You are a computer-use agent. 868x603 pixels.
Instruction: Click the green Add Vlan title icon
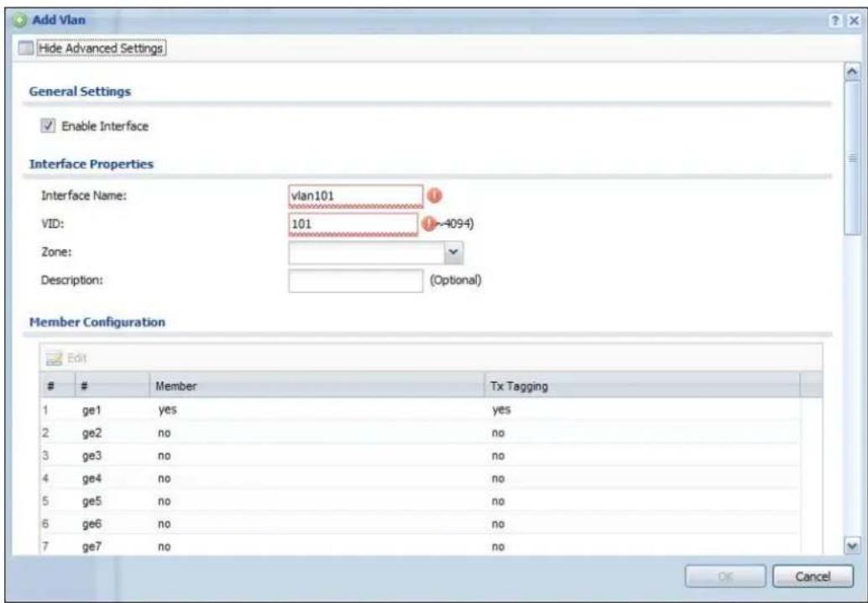(21, 20)
